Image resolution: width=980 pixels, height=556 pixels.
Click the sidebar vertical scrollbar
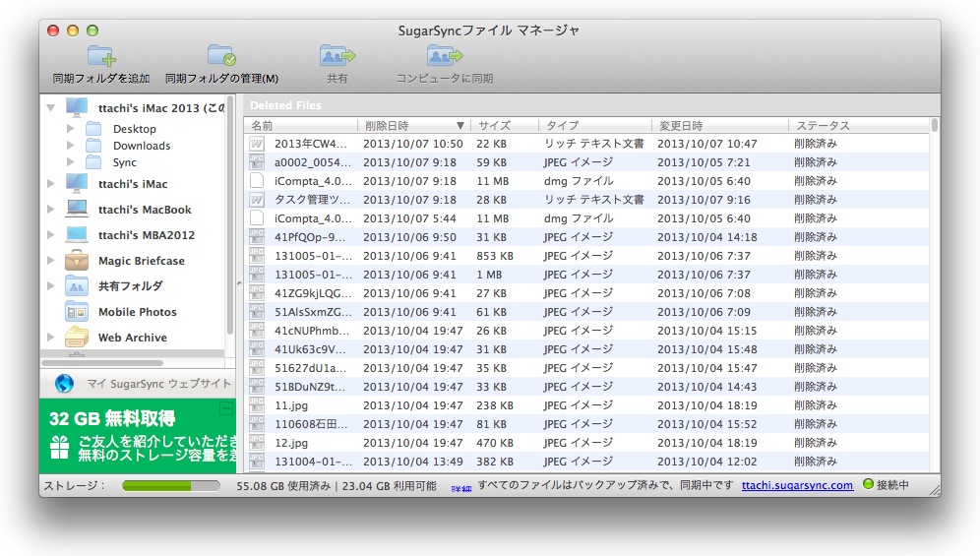(x=230, y=216)
